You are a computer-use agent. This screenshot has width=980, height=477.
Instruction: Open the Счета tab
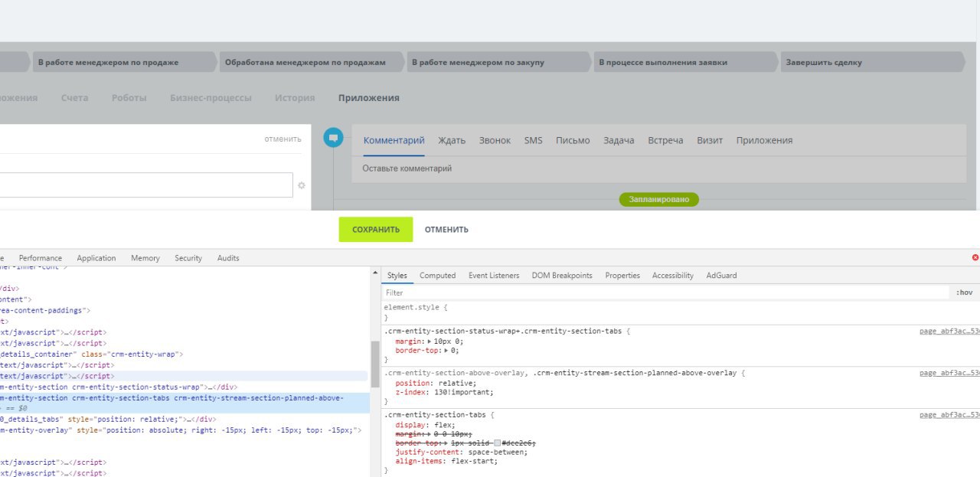(x=74, y=98)
